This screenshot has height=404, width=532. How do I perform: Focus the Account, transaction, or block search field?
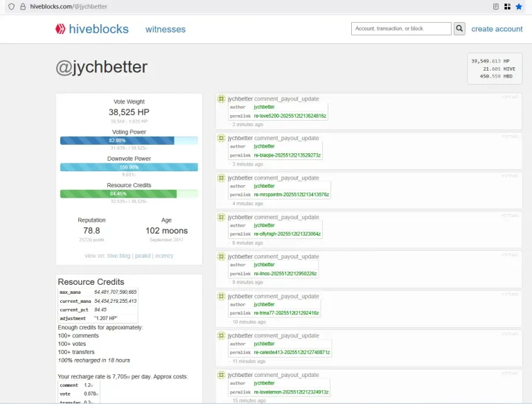coord(401,28)
